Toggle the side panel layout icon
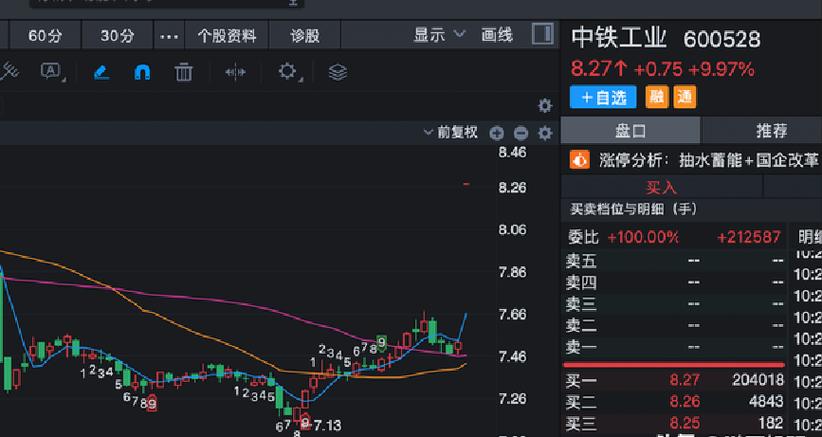The image size is (822, 437). pyautogui.click(x=543, y=35)
